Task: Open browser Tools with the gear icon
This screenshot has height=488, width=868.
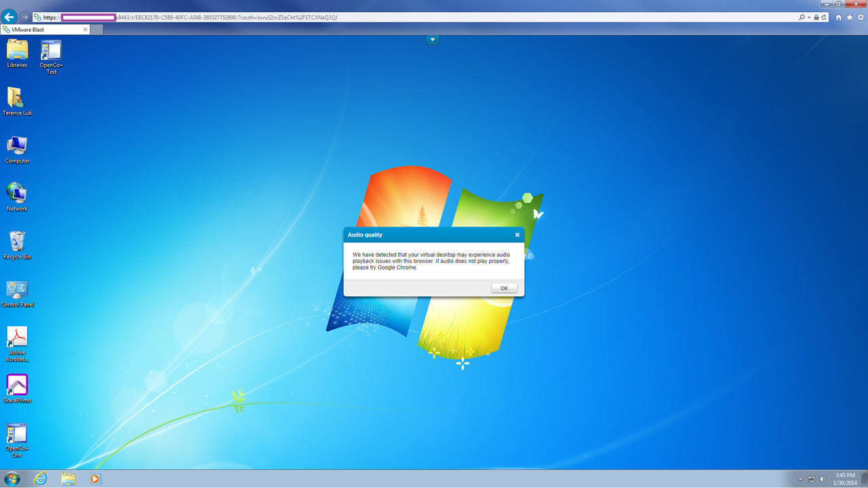Action: coord(861,17)
